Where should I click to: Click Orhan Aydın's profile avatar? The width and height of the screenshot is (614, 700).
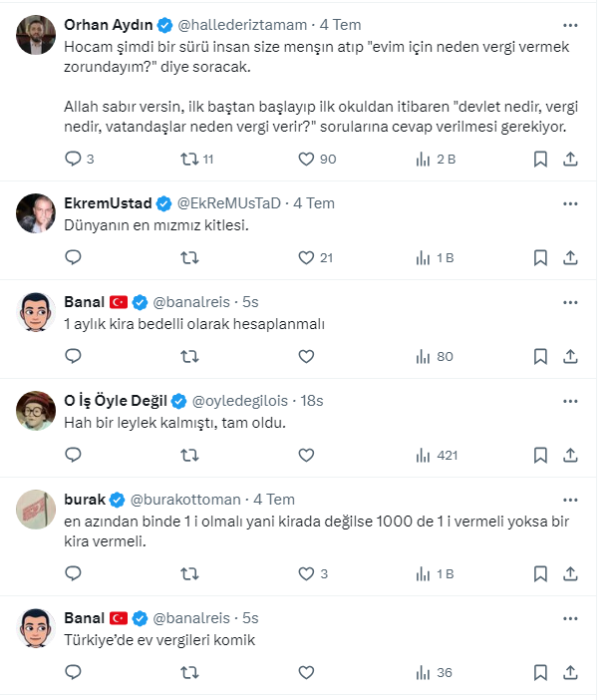(x=36, y=35)
